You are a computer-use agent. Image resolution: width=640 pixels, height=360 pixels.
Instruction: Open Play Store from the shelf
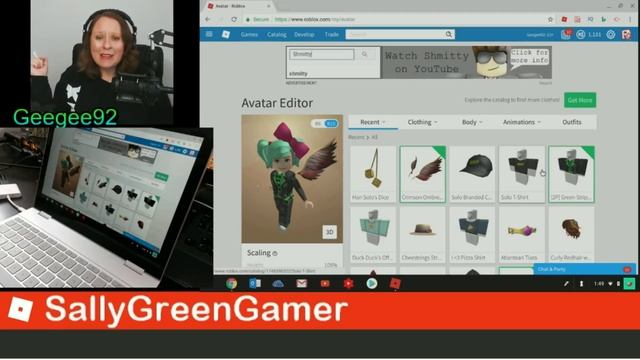coord(371,283)
